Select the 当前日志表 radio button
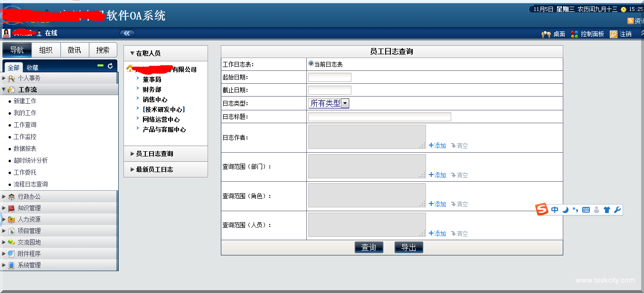644x293 pixels. 311,63
